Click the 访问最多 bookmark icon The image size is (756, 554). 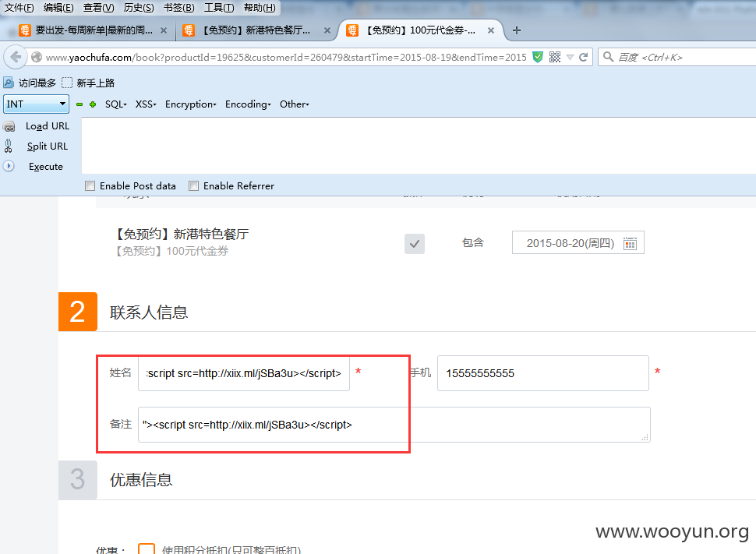click(9, 83)
